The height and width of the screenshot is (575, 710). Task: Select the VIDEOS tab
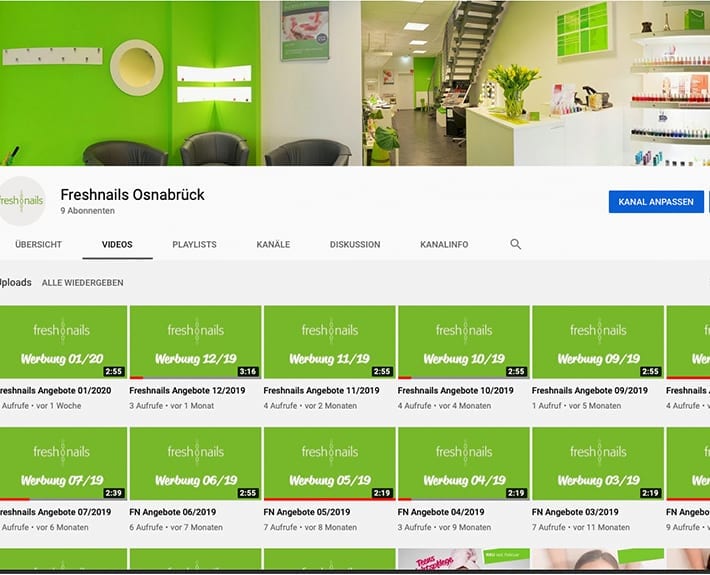pos(117,244)
